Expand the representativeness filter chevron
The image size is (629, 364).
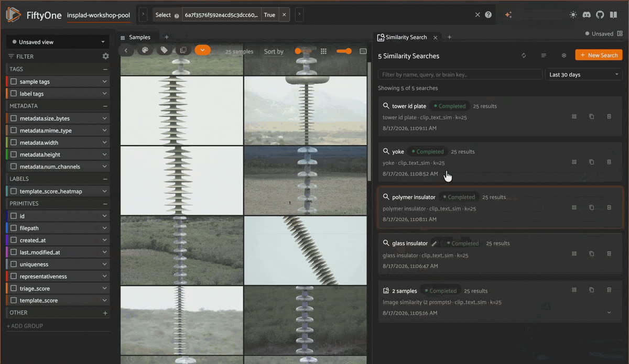tap(105, 277)
